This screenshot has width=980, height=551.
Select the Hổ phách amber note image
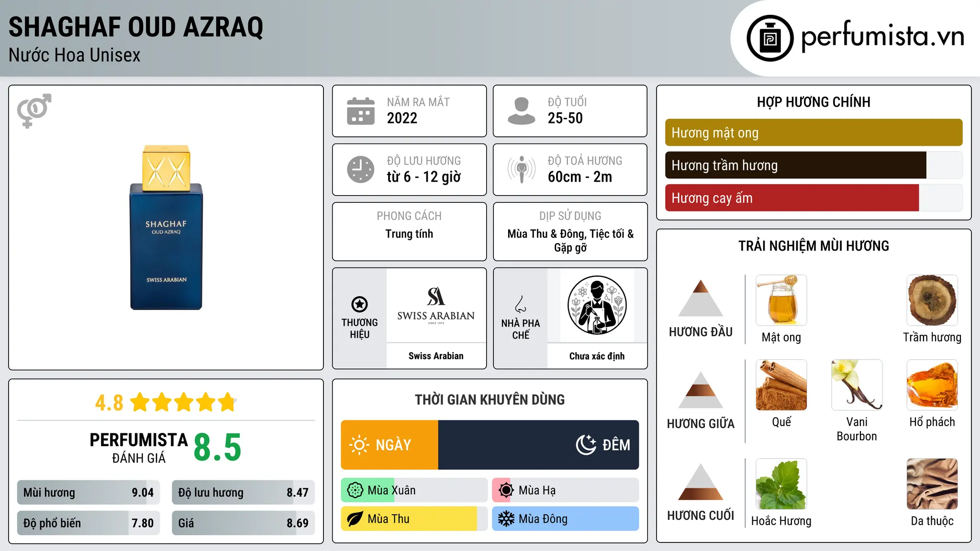(x=932, y=385)
